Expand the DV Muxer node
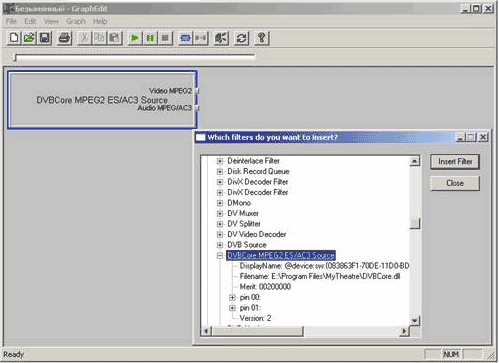 [x=220, y=213]
